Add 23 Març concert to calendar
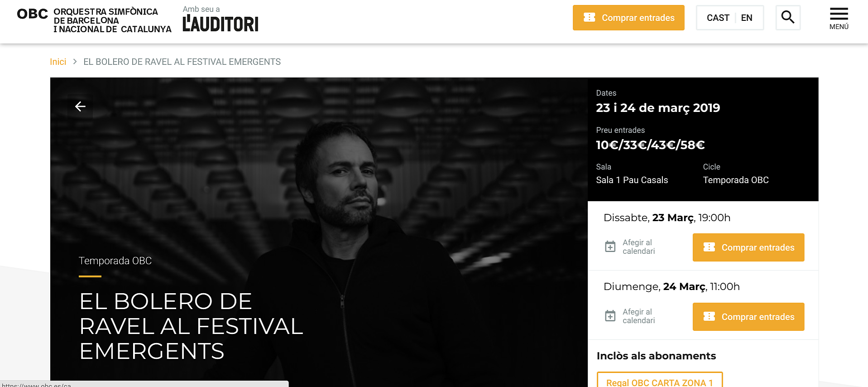868x387 pixels. pyautogui.click(x=638, y=247)
